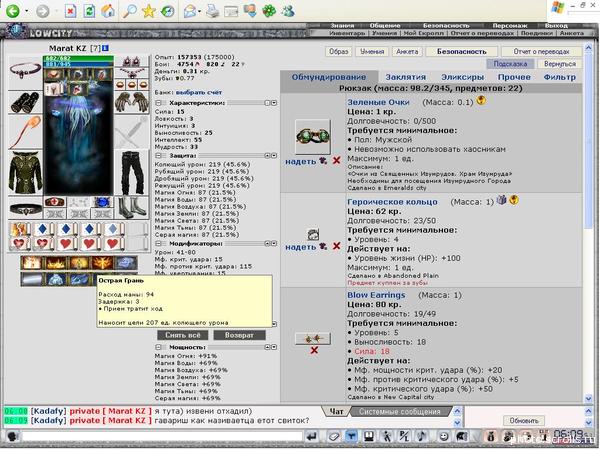Delete Blow Earrings with red X
Image resolution: width=600 pixels, height=450 pixels.
(314, 350)
